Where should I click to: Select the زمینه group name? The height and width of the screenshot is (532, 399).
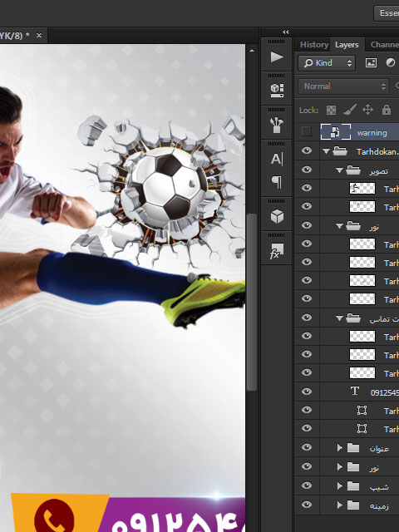[379, 506]
